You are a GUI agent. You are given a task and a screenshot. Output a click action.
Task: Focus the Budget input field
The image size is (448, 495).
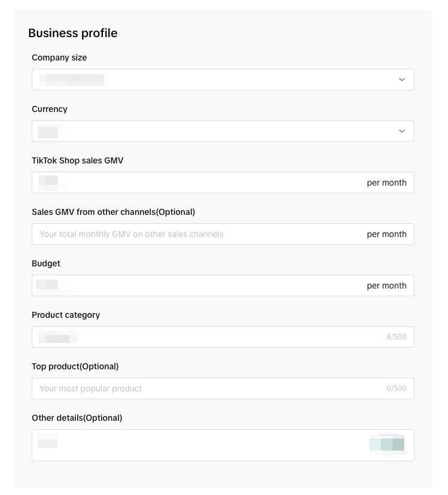pos(197,286)
